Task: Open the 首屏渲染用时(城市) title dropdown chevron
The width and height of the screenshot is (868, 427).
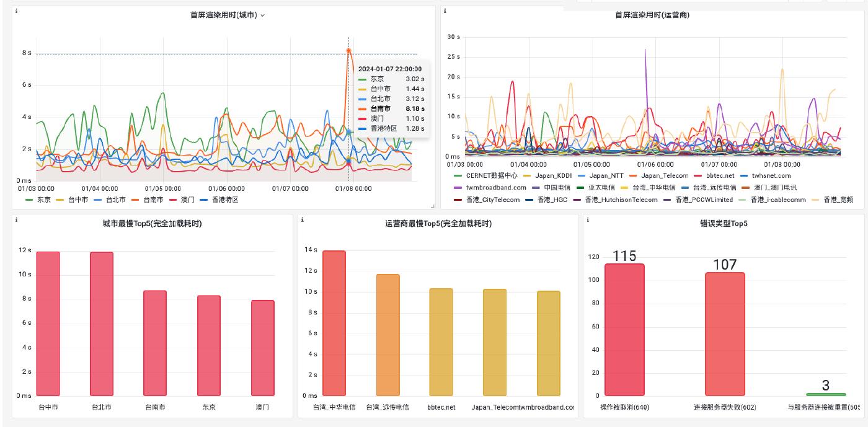Action: coord(263,15)
